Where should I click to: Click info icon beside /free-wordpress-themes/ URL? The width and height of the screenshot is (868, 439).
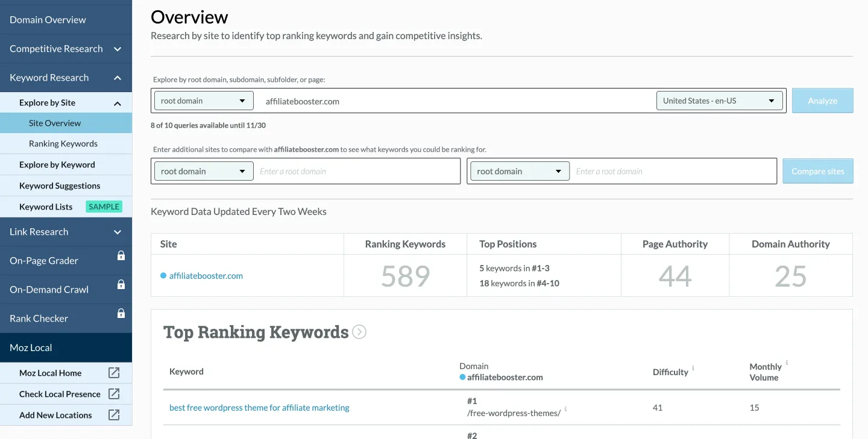click(565, 409)
